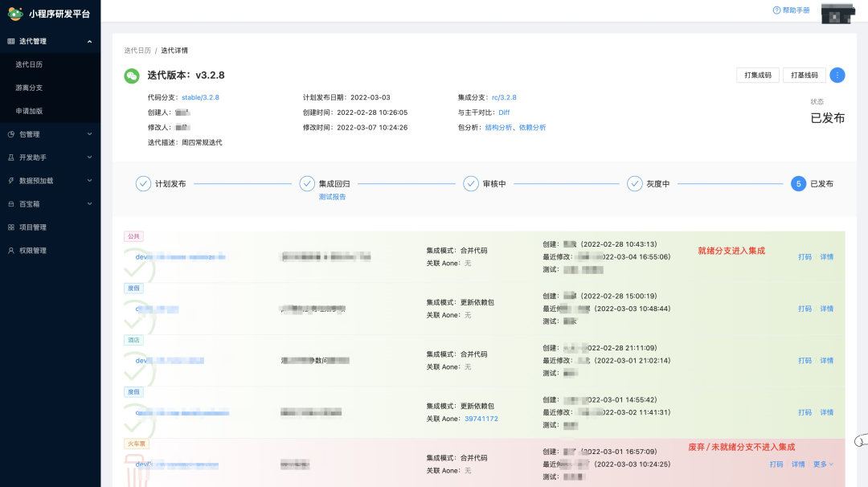This screenshot has width=868, height=487.
Task: Open 包管理 via its sidebar icon
Action: [x=10, y=133]
